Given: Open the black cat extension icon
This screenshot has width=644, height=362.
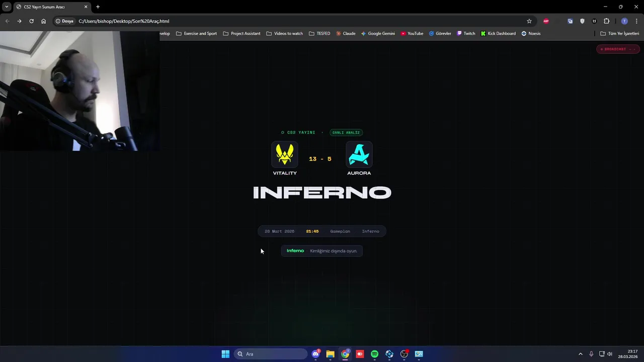Looking at the screenshot, I should coord(594,21).
